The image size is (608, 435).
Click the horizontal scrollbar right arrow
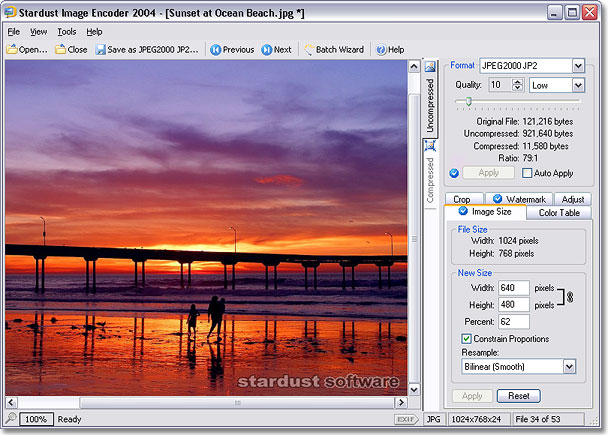click(401, 402)
